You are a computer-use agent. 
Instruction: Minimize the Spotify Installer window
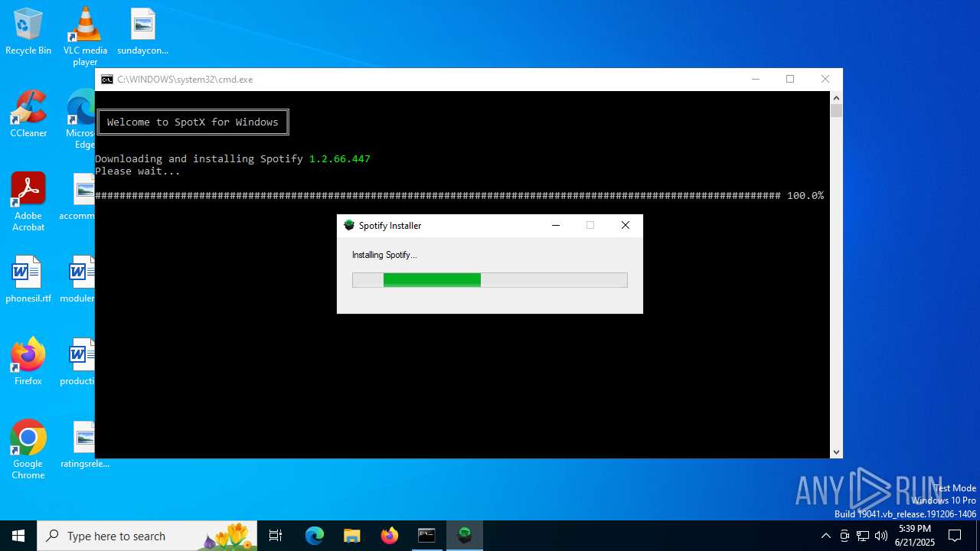click(556, 225)
